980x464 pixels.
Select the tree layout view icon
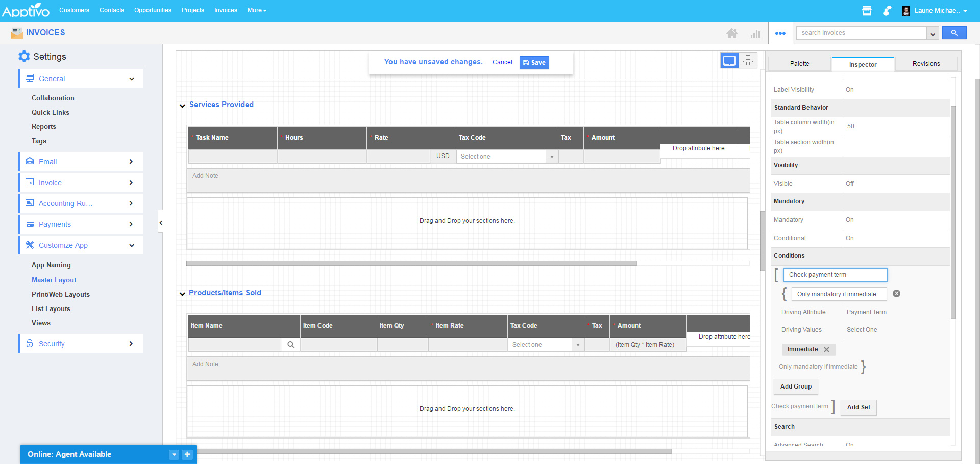click(748, 60)
